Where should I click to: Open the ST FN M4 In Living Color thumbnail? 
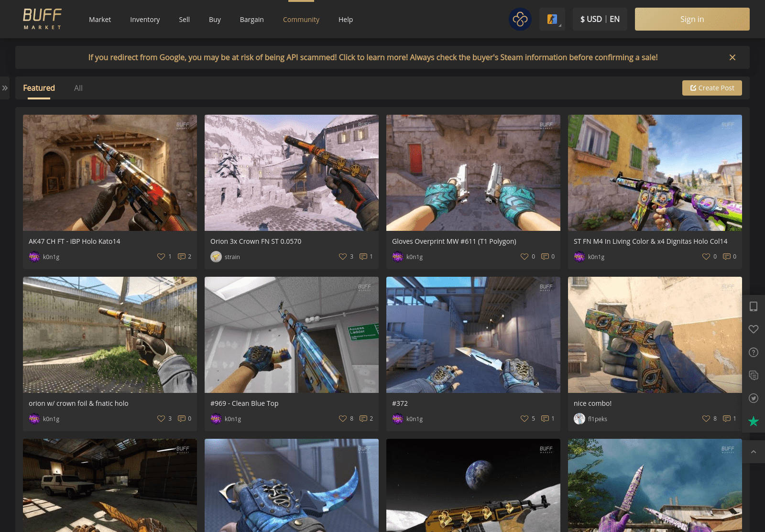coord(655,173)
